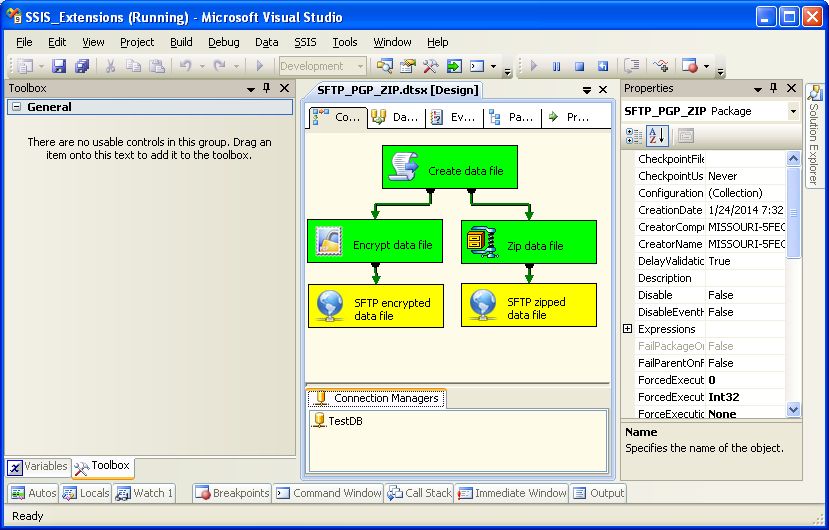Click the Toolbox hammer-and-wrench toolbar icon
829x530 pixels.
tap(430, 66)
